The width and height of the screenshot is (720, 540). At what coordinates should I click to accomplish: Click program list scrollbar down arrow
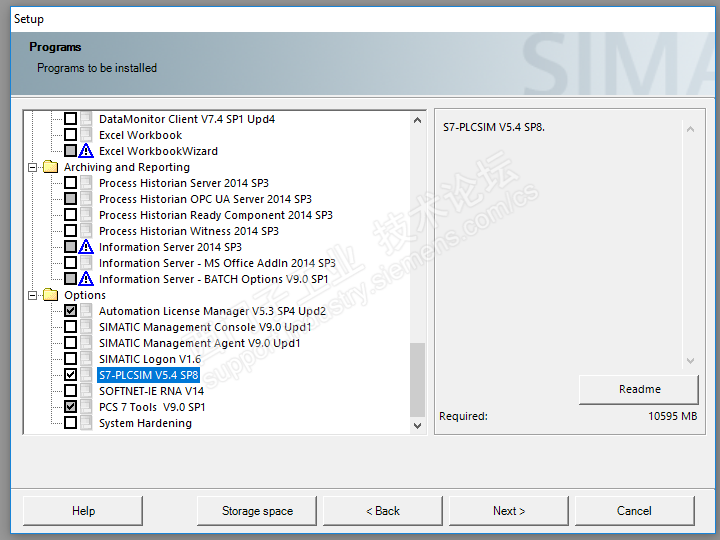click(417, 426)
